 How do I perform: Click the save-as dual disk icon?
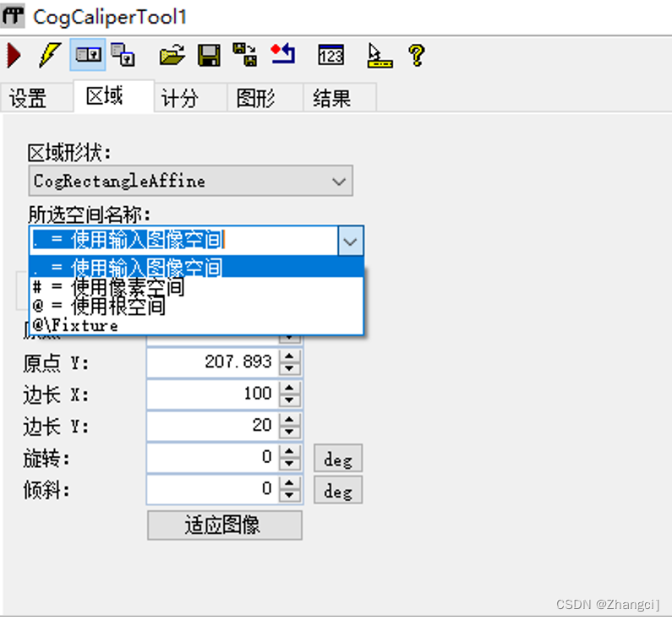(245, 54)
